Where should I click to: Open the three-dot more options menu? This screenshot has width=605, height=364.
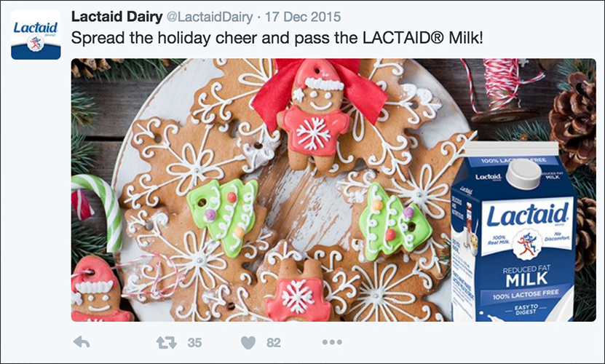click(x=331, y=341)
